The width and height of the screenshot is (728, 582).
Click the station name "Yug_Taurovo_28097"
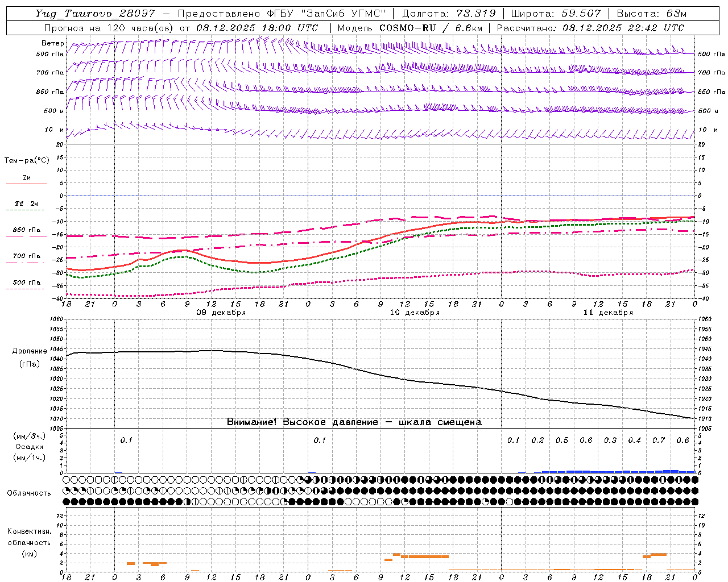pos(94,14)
